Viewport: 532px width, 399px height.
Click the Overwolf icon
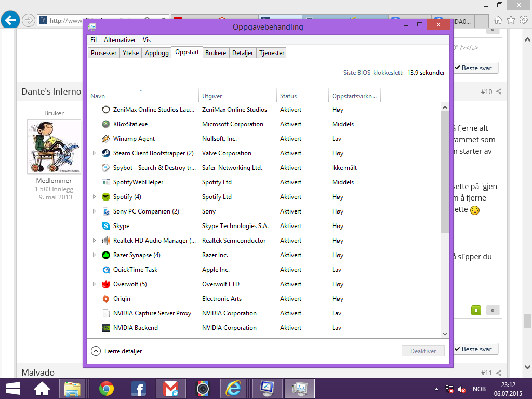[x=106, y=284]
